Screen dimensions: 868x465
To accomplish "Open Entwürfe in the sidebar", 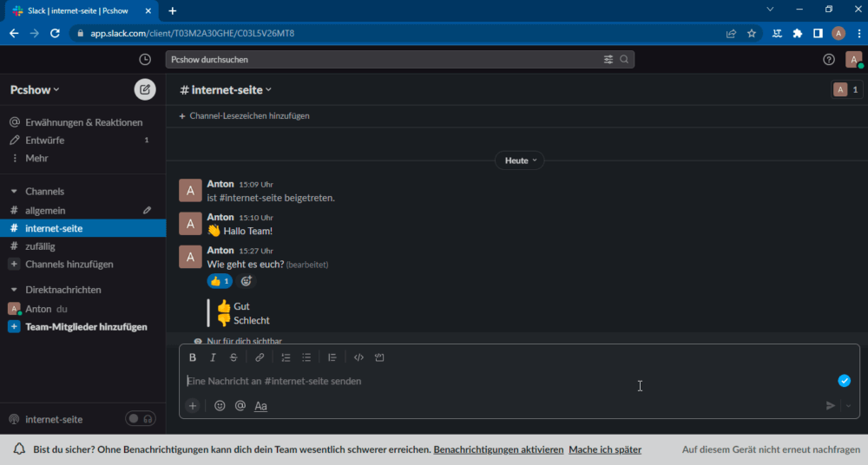I will point(83,140).
